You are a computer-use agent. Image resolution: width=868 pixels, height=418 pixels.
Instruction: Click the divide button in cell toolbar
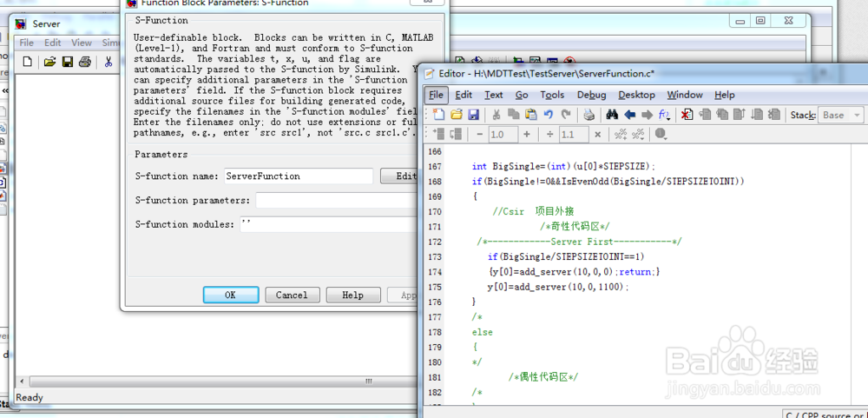549,134
